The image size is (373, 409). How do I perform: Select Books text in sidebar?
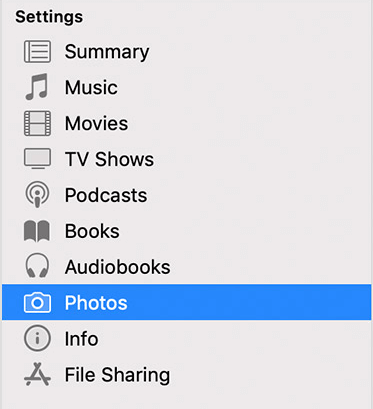pos(92,231)
